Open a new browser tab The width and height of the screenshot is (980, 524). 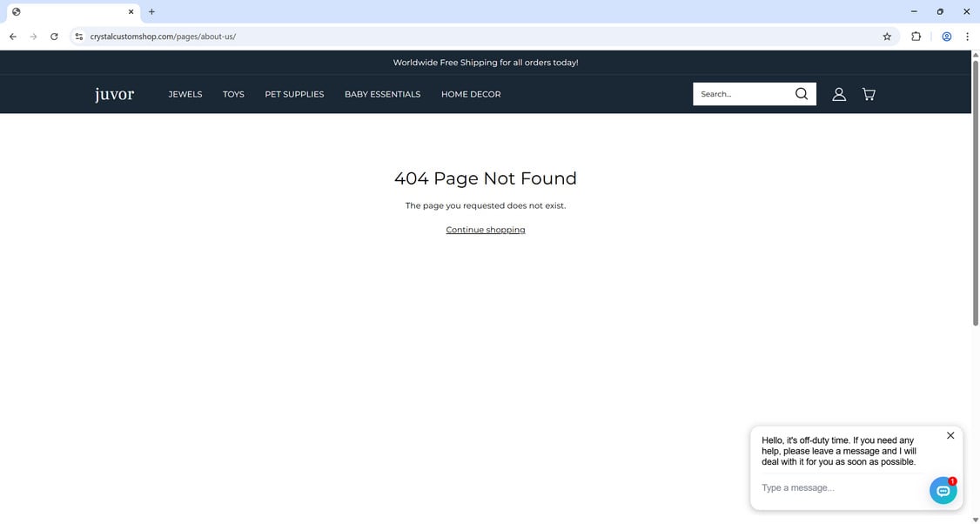pyautogui.click(x=151, y=11)
